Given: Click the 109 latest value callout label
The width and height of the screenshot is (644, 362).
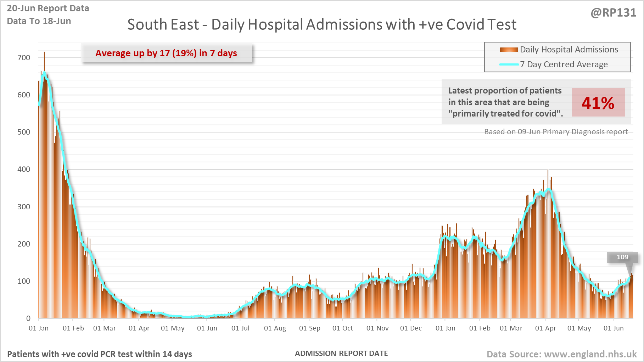Looking at the screenshot, I should tap(622, 257).
